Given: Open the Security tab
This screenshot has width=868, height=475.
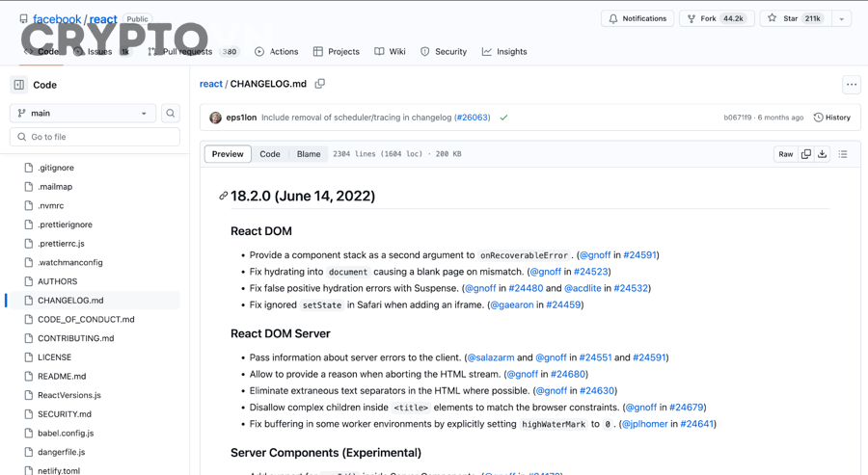Looking at the screenshot, I should [x=444, y=51].
